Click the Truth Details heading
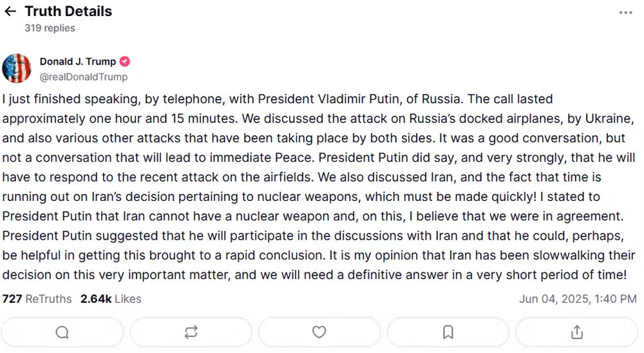This screenshot has width=644, height=353. 68,12
